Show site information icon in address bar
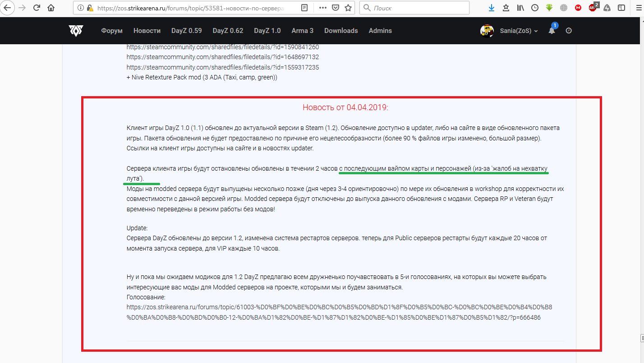Viewport: 644px width, 363px height. click(80, 8)
